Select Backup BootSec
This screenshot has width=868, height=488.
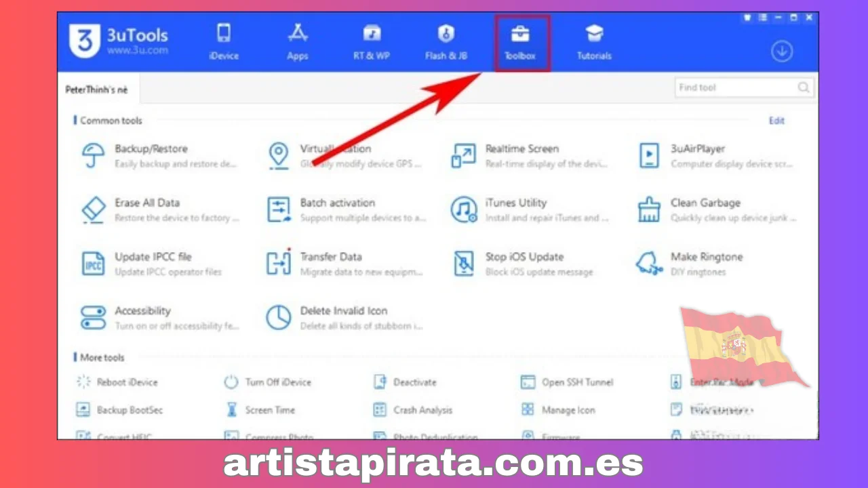click(x=120, y=410)
